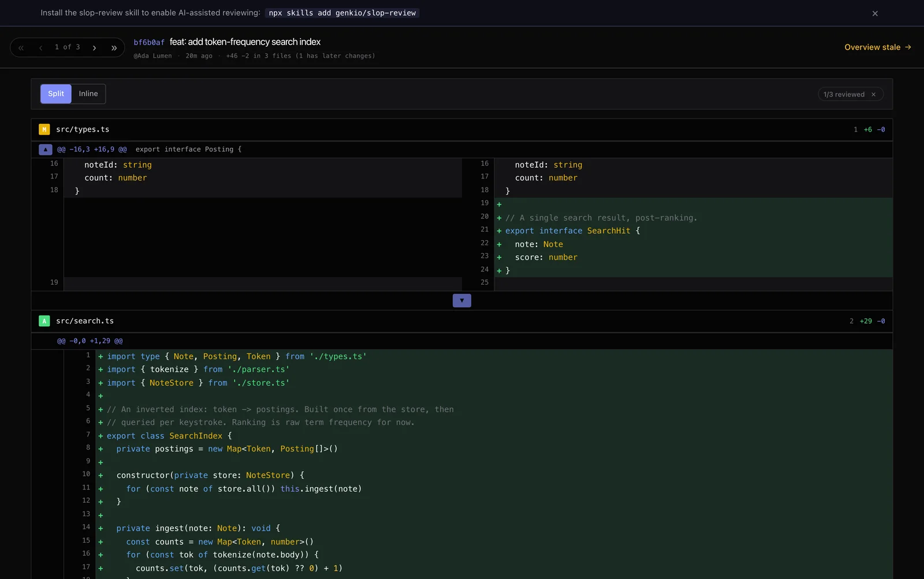
Task: Copy the npx skills add command
Action: (x=342, y=13)
